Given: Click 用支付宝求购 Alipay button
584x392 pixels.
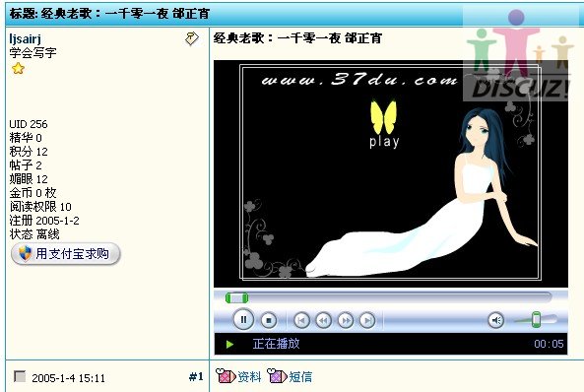Looking at the screenshot, I should point(66,254).
